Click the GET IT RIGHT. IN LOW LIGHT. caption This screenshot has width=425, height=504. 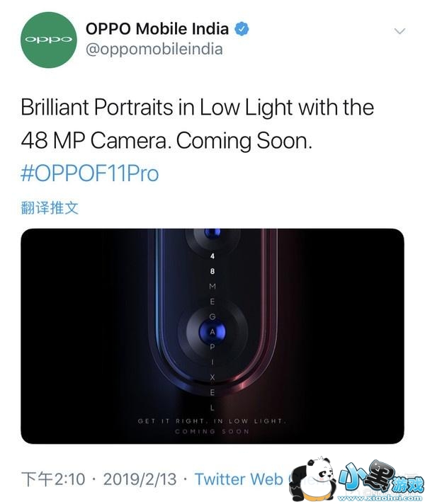tap(212, 421)
